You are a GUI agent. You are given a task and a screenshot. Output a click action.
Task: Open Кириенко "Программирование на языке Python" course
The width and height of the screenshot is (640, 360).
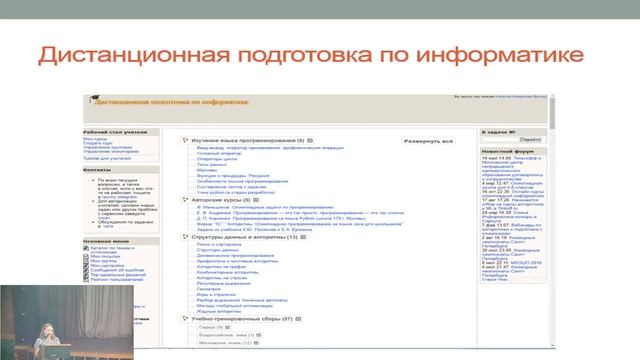[281, 218]
